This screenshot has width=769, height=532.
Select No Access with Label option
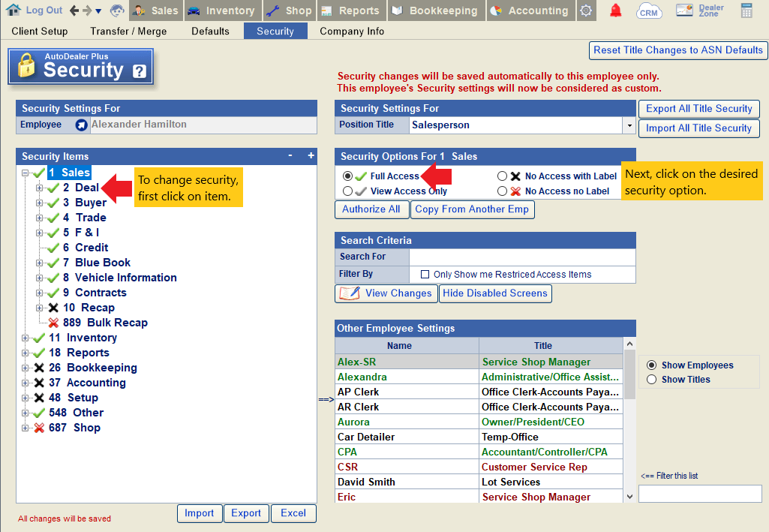point(502,176)
